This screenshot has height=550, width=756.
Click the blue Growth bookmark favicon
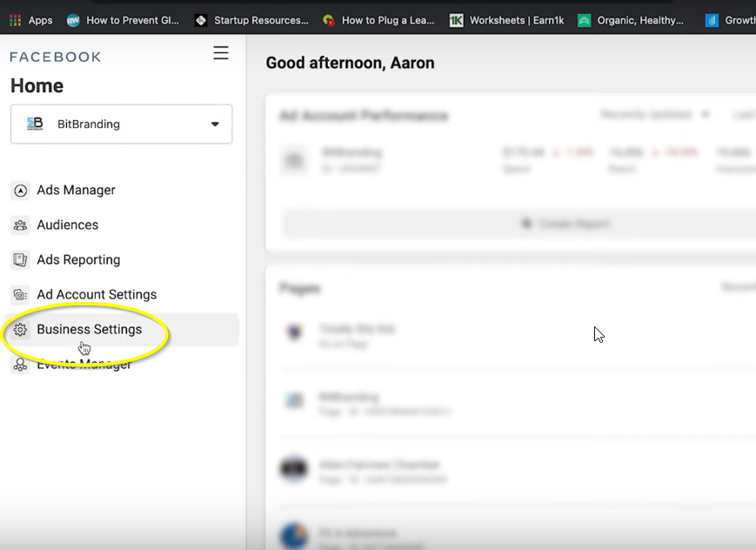(712, 20)
